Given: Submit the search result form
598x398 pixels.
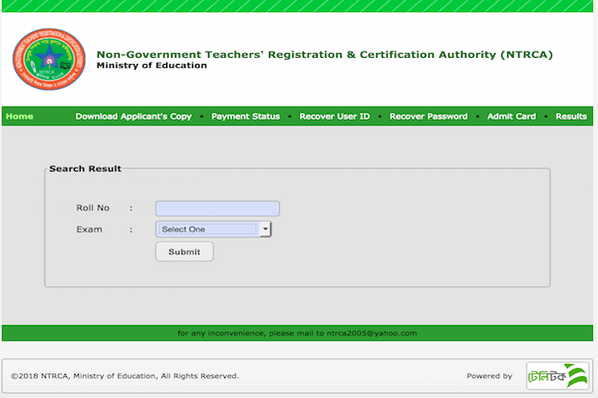Looking at the screenshot, I should [x=184, y=252].
